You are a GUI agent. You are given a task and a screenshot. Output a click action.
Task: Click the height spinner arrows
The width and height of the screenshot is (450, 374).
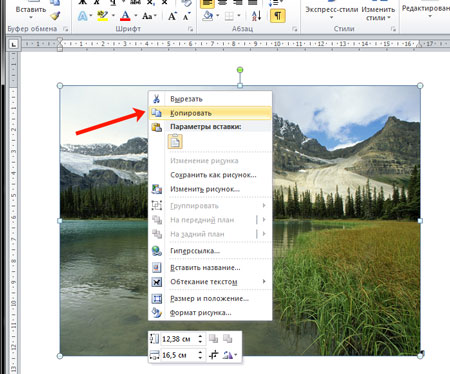point(200,339)
